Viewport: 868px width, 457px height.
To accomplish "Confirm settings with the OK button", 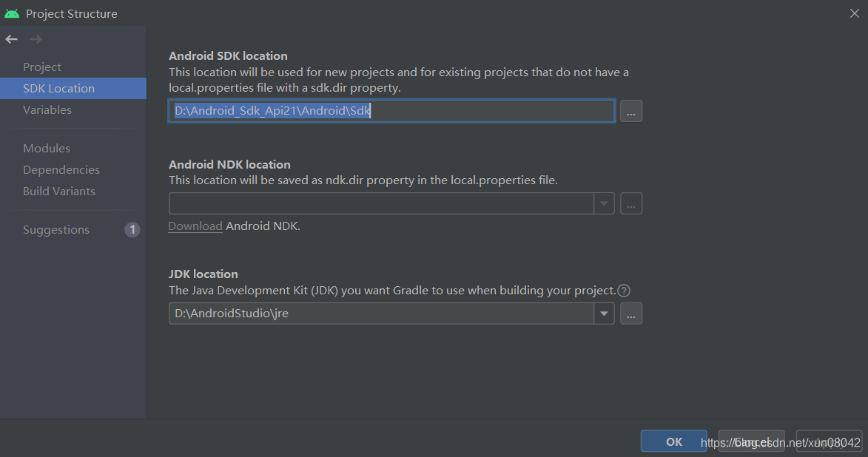I will (673, 441).
